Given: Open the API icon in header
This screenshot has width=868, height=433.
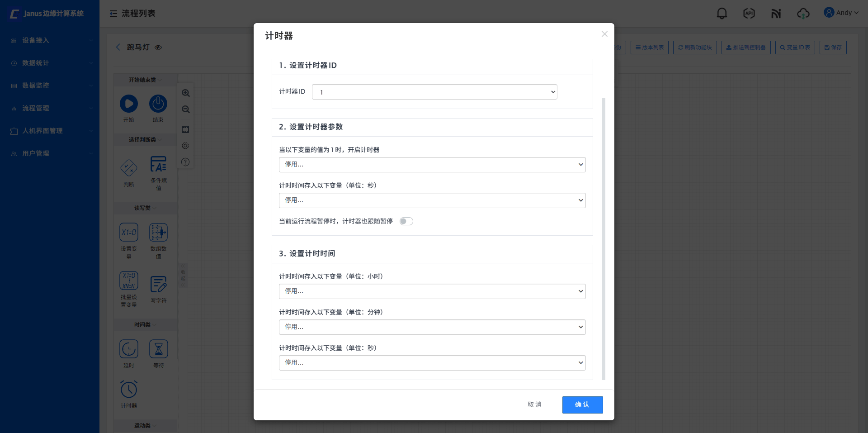Looking at the screenshot, I should [x=749, y=14].
